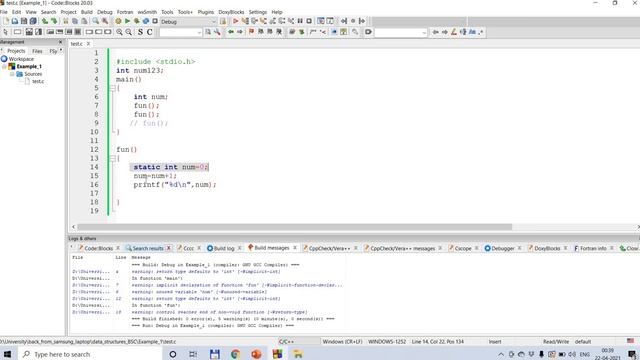Viewport: 640px width, 360px height.
Task: Select the Workspace tree item
Action: (21, 59)
